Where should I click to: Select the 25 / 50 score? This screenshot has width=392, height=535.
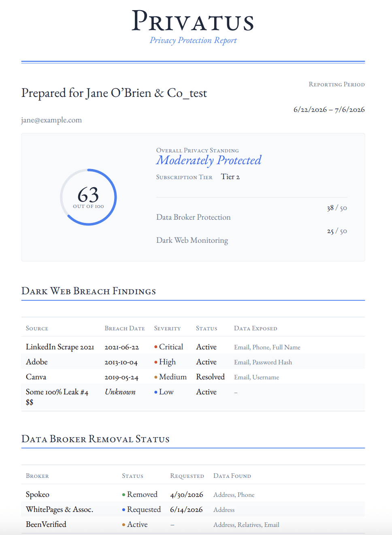(337, 231)
